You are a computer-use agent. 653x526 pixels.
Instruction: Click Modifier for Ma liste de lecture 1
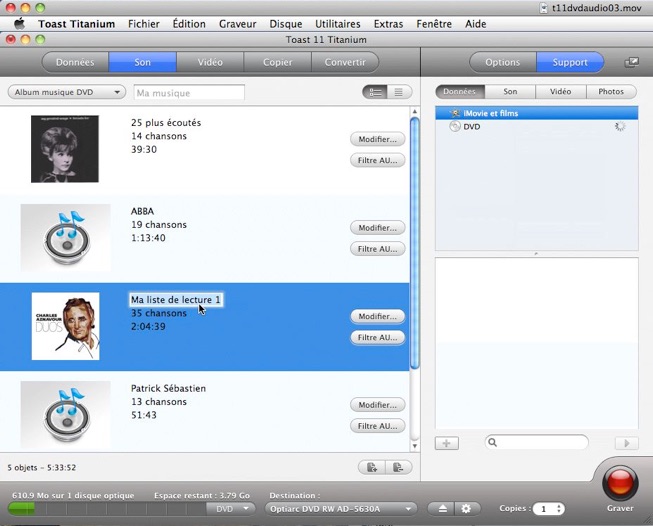(377, 317)
